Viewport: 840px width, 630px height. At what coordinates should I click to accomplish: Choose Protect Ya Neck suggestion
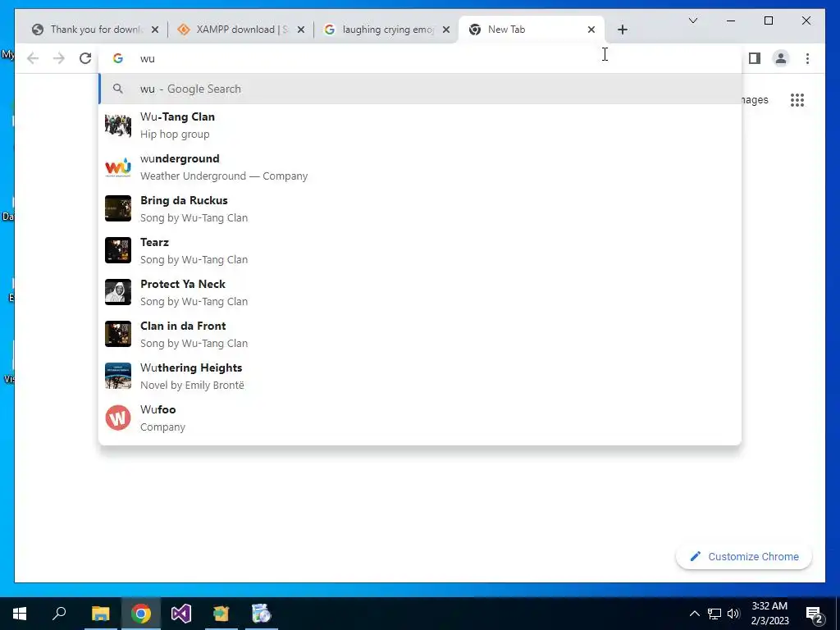click(421, 293)
